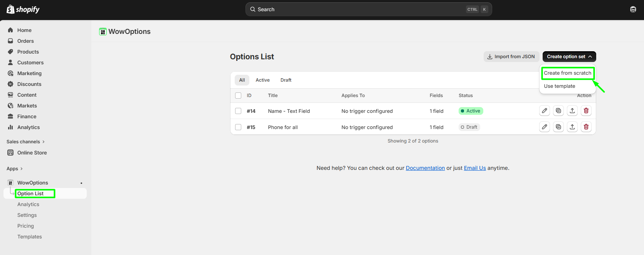The image size is (644, 255).
Task: Click the edit pencil icon for option #14
Action: coord(544,111)
